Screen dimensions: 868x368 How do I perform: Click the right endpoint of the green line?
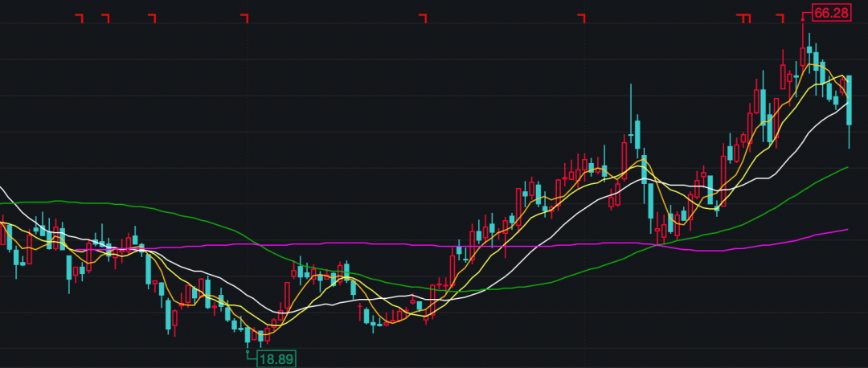click(x=848, y=168)
